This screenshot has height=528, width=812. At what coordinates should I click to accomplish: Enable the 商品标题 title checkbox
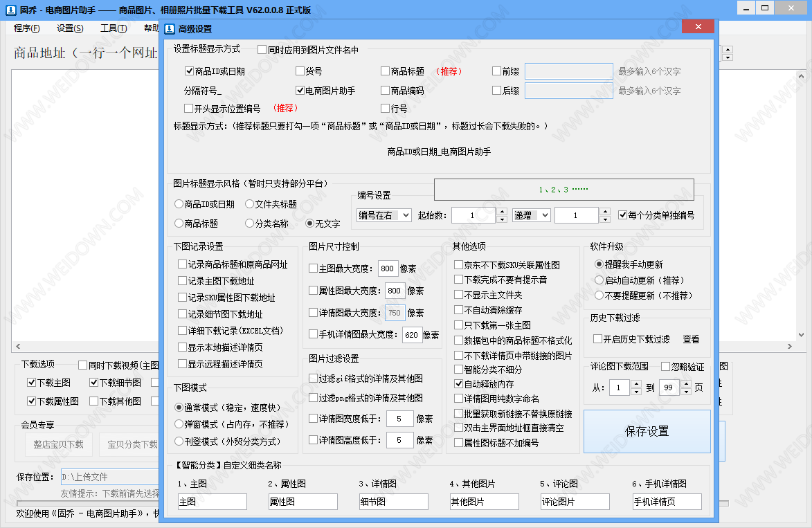[x=386, y=71]
